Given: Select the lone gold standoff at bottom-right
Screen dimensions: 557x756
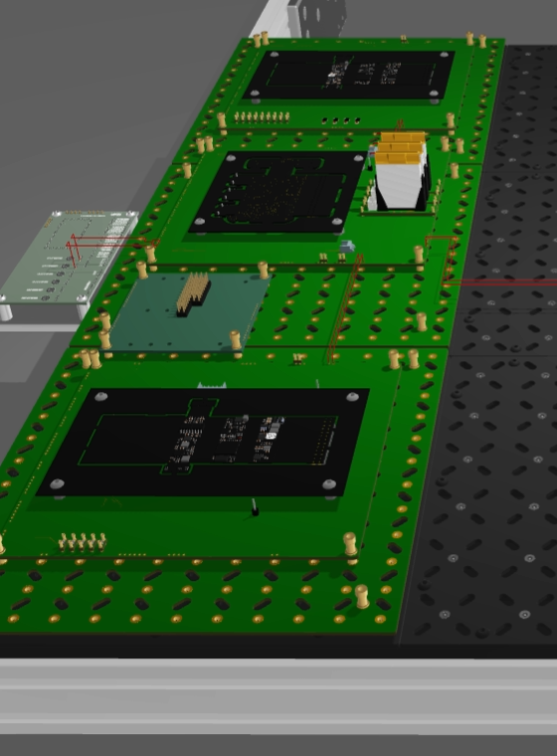Looking at the screenshot, I should 362,597.
